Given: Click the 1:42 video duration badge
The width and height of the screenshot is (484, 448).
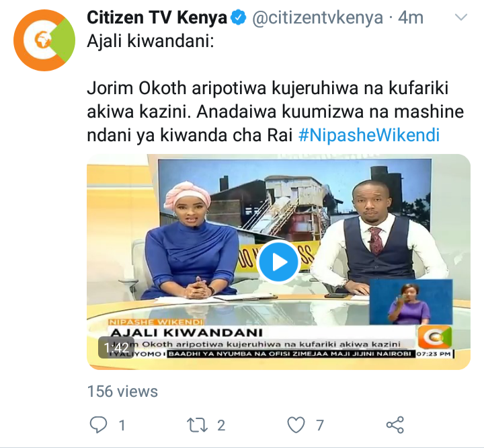Looking at the screenshot, I should (x=116, y=348).
